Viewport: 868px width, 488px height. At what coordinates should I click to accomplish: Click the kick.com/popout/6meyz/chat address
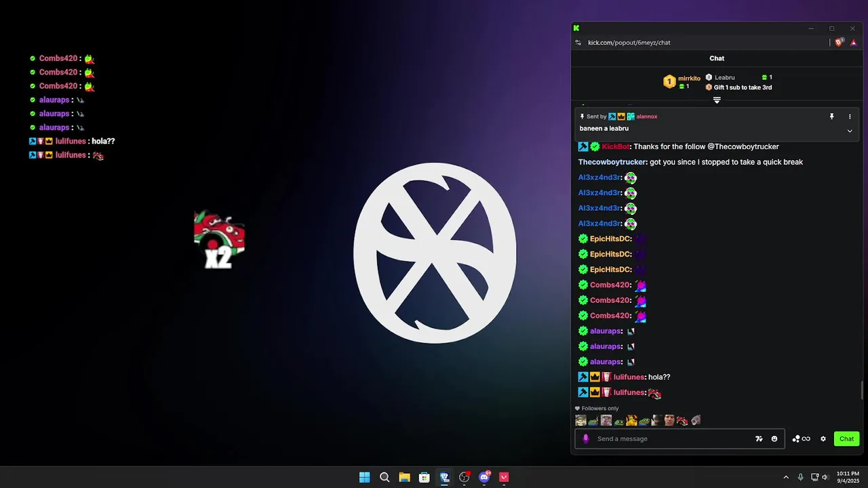click(629, 43)
